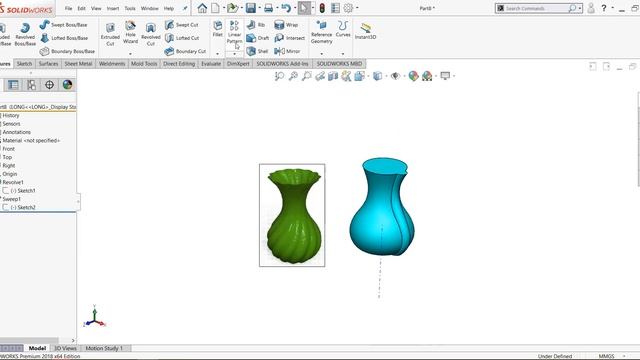This screenshot has width=640, height=360.
Task: Open the FeatureManager Design Tree tab
Action: click(13, 84)
